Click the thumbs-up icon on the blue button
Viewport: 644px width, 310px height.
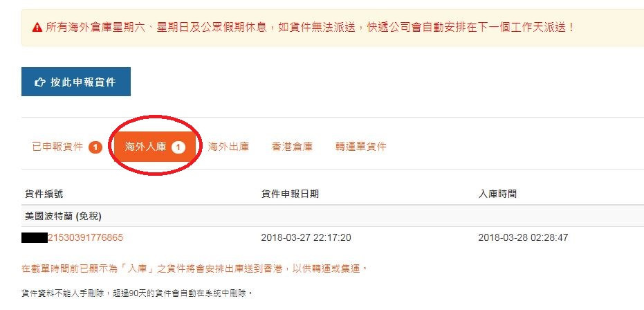[40, 82]
